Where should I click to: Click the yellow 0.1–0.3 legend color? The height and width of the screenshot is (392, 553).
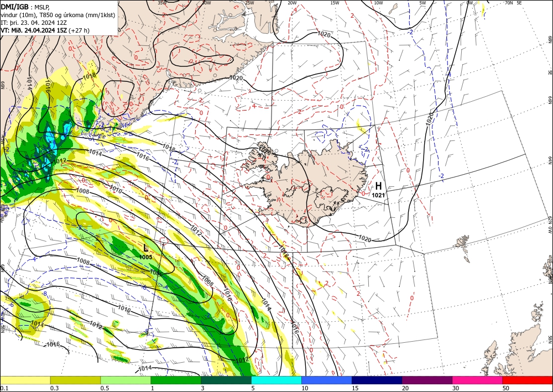coord(25,380)
